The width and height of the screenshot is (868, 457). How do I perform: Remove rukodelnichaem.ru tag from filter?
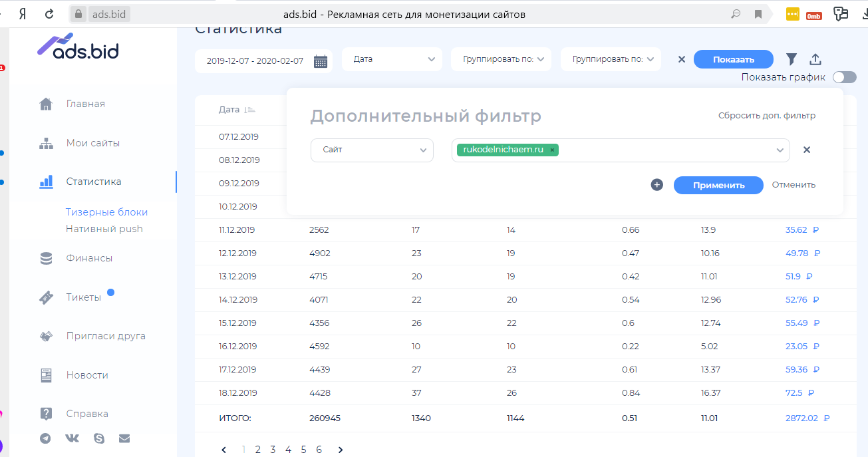(552, 150)
